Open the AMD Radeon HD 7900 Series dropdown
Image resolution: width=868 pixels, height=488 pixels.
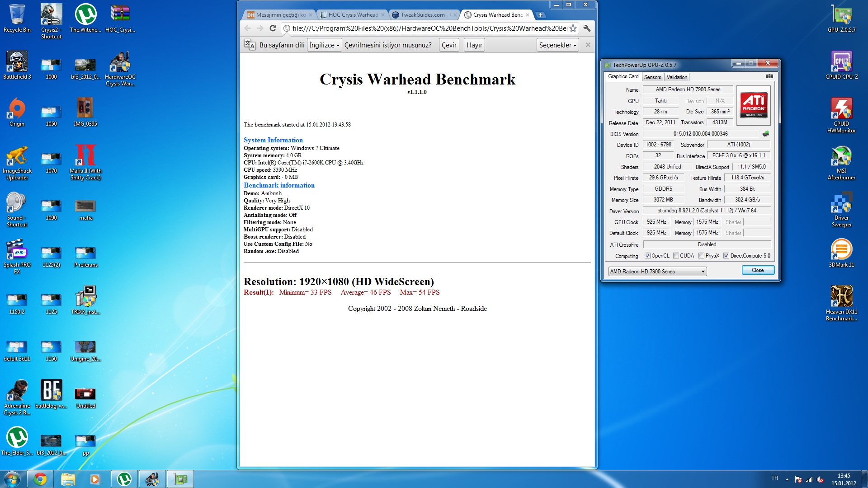click(657, 272)
